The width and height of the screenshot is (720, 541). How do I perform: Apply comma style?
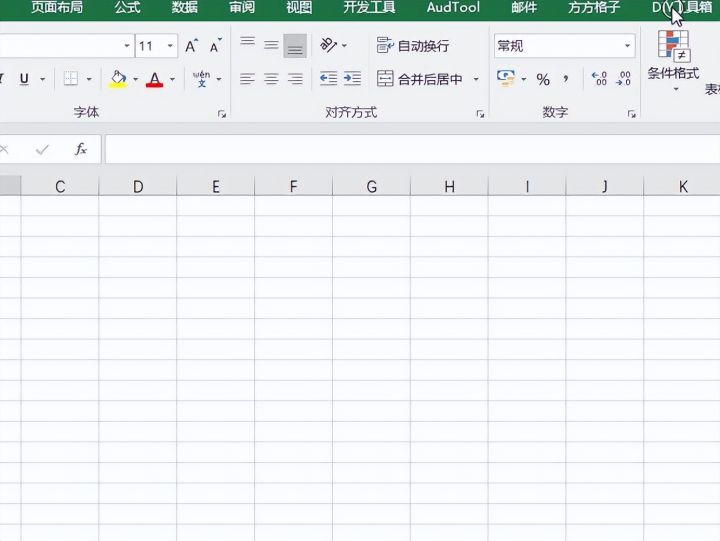click(566, 79)
